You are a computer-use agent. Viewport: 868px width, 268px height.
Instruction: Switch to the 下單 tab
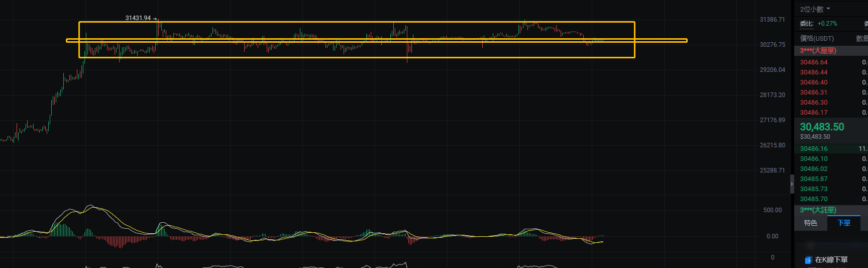[844, 223]
